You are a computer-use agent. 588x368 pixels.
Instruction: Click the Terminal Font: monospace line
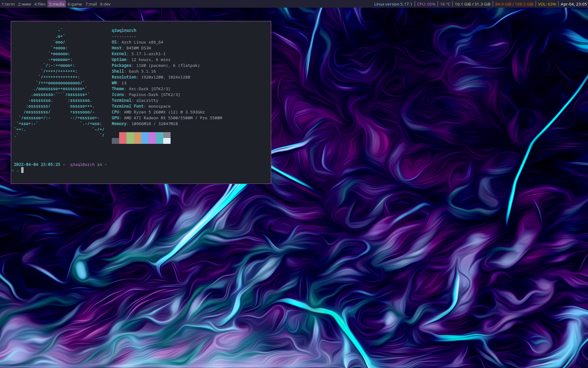pos(141,106)
